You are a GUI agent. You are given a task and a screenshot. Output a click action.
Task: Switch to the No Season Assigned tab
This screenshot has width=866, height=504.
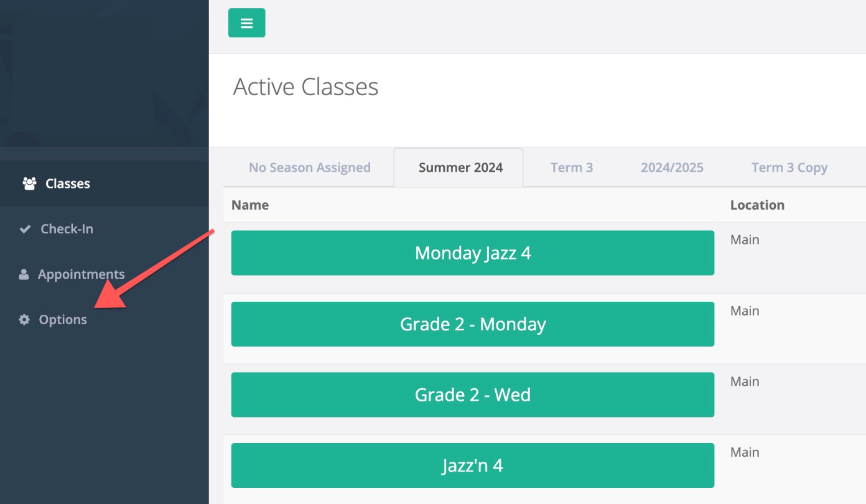[x=310, y=167]
